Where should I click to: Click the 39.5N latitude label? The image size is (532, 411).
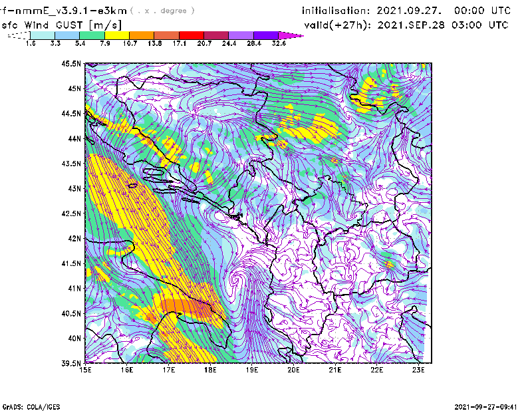pos(71,363)
